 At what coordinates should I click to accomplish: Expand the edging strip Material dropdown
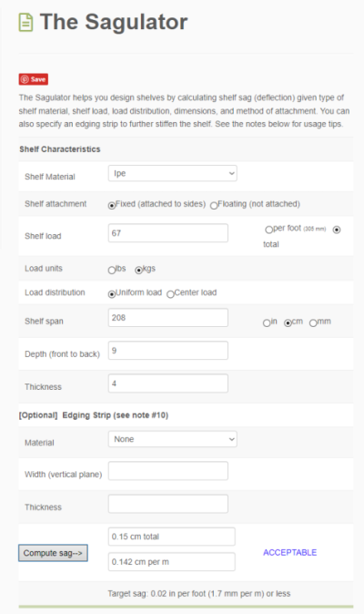coord(172,439)
